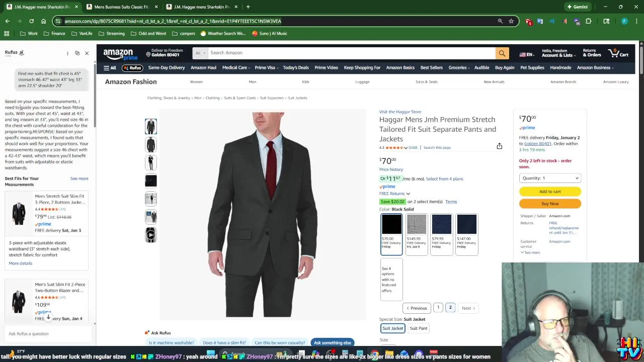Open the All hamburger menu
Screen dimensions: 644x362
pyautogui.click(x=110, y=68)
